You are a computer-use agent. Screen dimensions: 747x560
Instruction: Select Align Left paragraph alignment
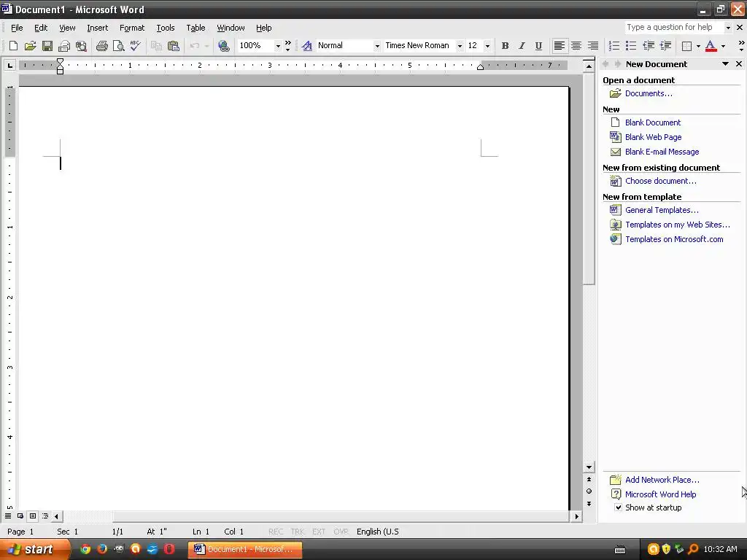pos(560,46)
